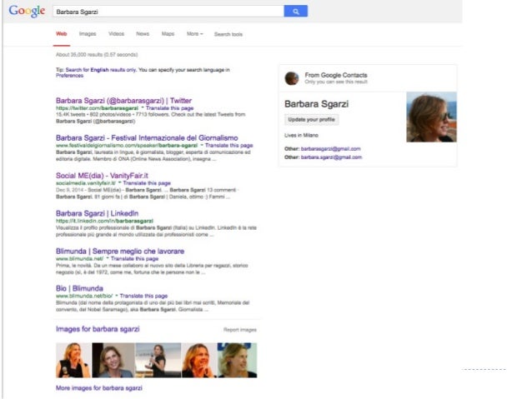Click barbara.sgarzi@gmail.com email link
The height and width of the screenshot is (399, 532).
(332, 157)
